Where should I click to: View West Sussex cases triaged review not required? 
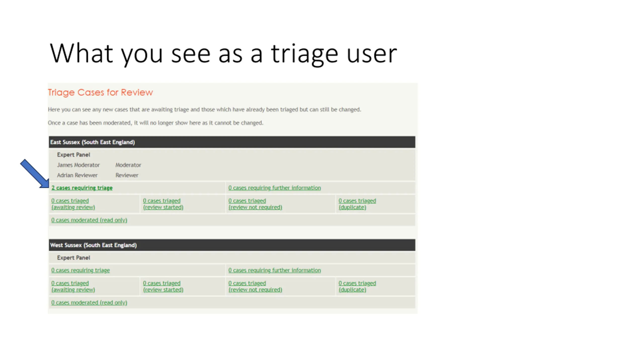tap(255, 286)
